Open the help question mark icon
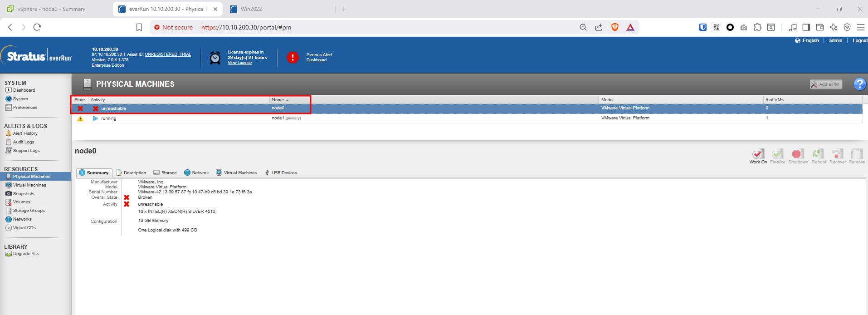This screenshot has width=868, height=315. [x=859, y=84]
